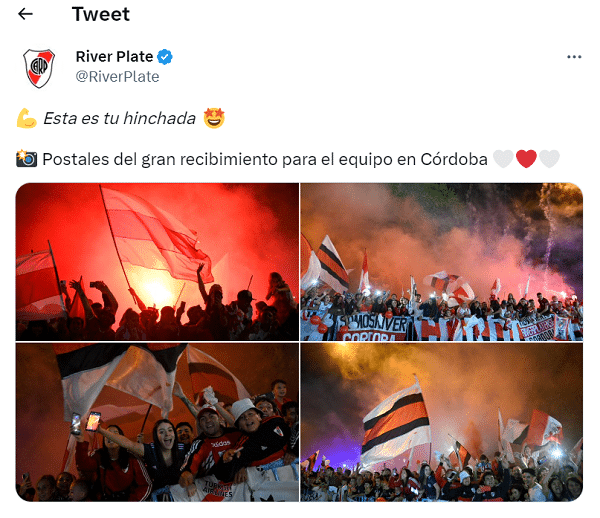Open the @RiverPlate handle link
This screenshot has height=518, width=600.
point(117,77)
